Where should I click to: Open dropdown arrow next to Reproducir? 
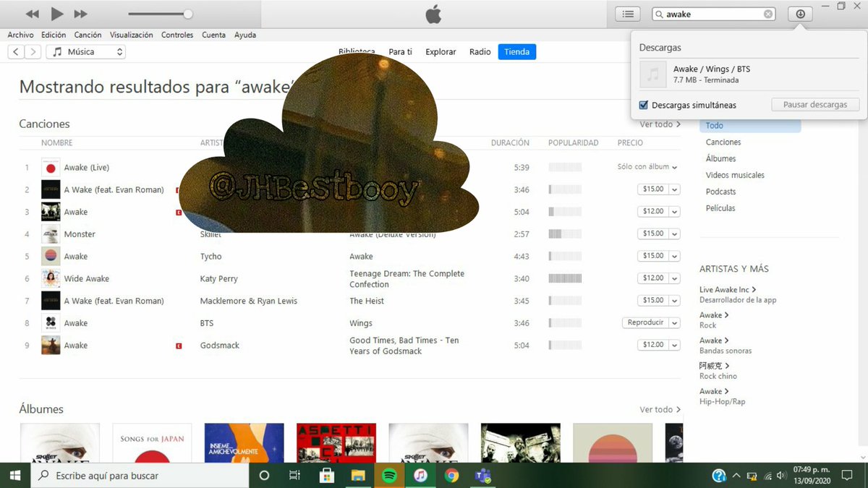click(x=674, y=322)
